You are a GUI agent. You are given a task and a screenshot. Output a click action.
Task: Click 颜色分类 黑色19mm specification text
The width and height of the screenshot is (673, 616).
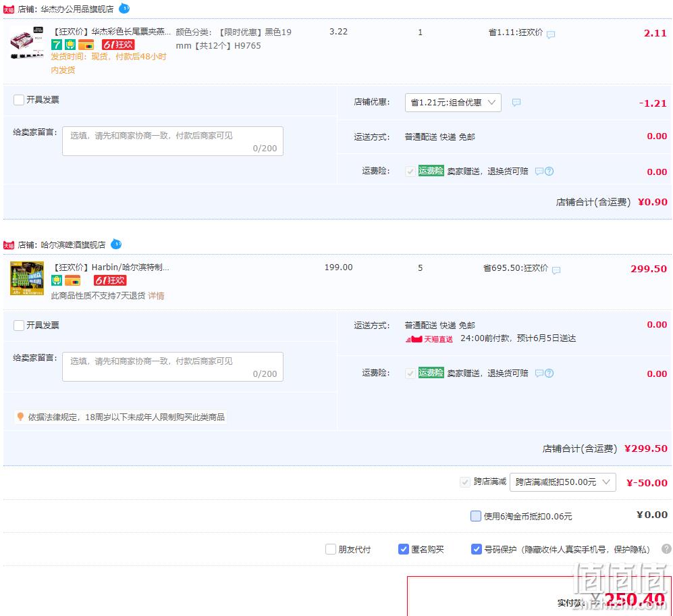pos(234,38)
